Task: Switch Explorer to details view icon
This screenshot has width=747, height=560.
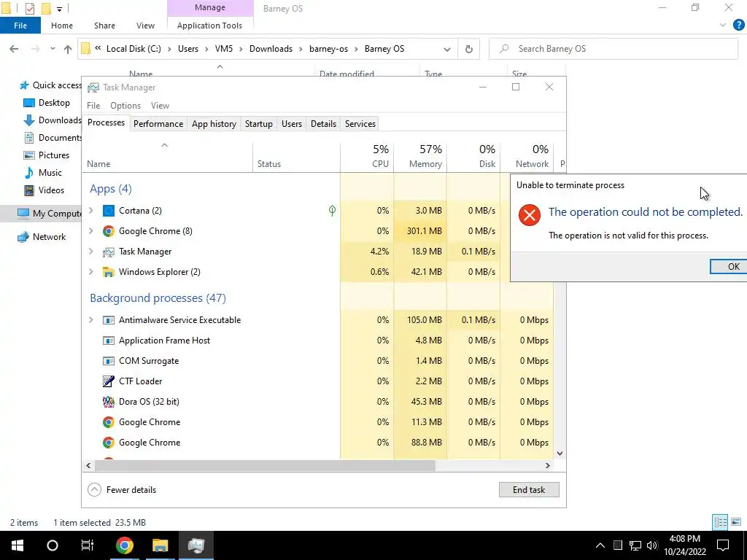Action: point(720,522)
